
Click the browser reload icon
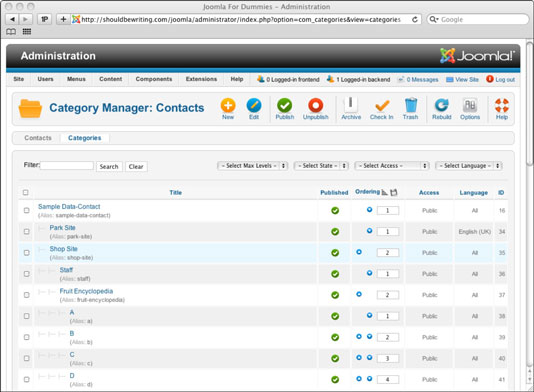414,19
